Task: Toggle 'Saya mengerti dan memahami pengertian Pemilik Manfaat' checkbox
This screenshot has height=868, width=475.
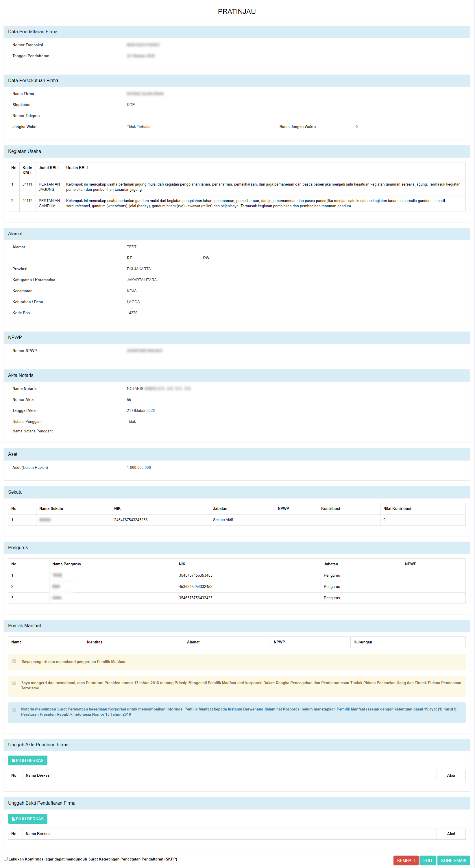Action: click(x=14, y=661)
